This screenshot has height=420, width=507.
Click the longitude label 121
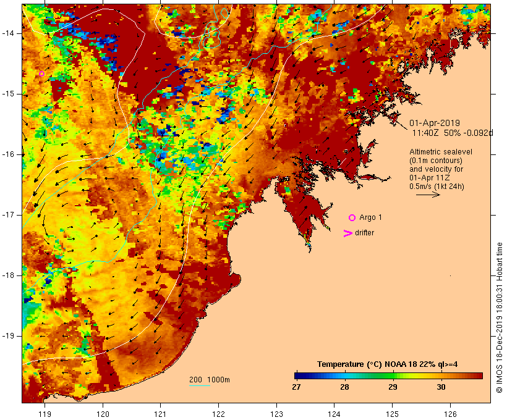click(x=160, y=414)
